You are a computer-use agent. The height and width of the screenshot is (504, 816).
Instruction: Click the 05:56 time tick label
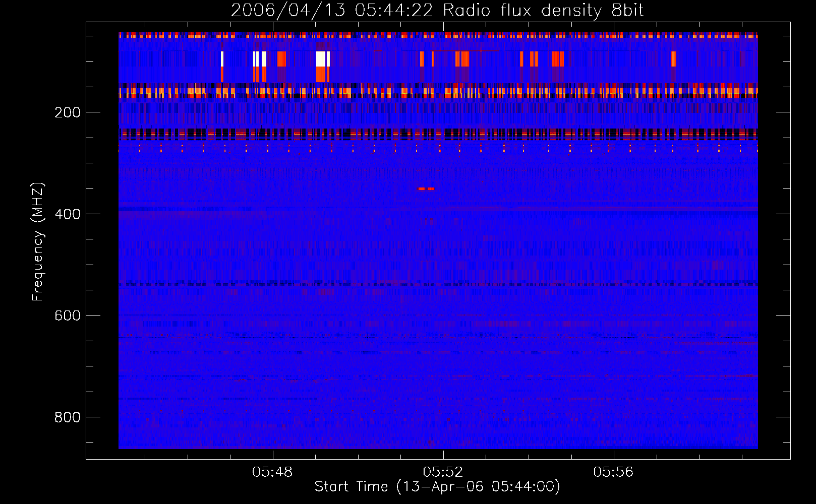coord(613,472)
